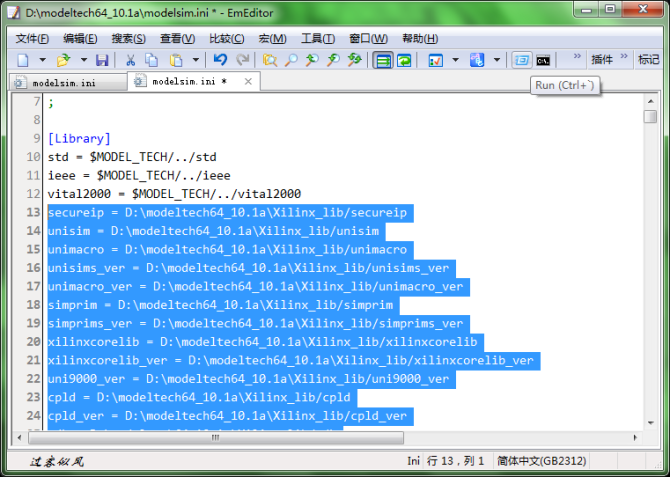670x477 pixels.
Task: Click the secureip library line
Action: tap(227, 212)
